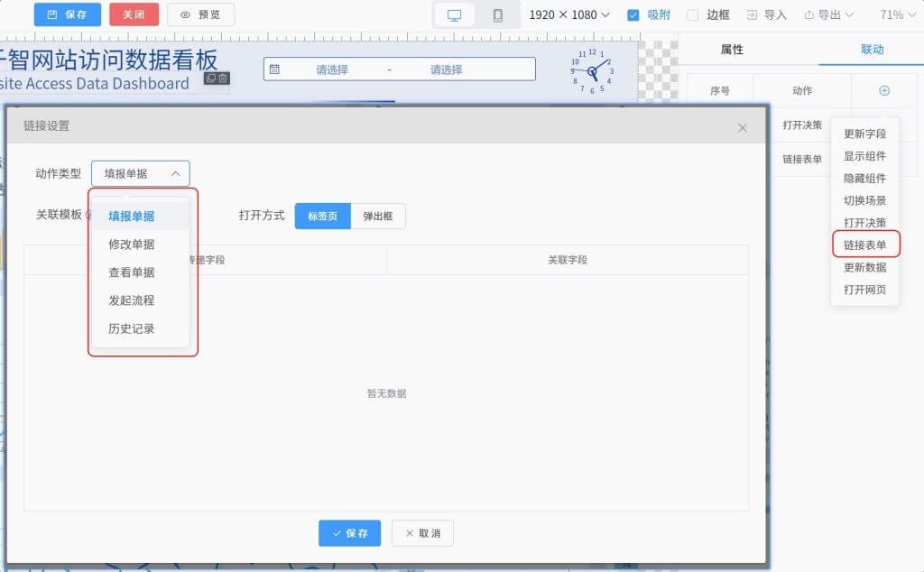Select 打开决策 from the action menu

tap(865, 223)
